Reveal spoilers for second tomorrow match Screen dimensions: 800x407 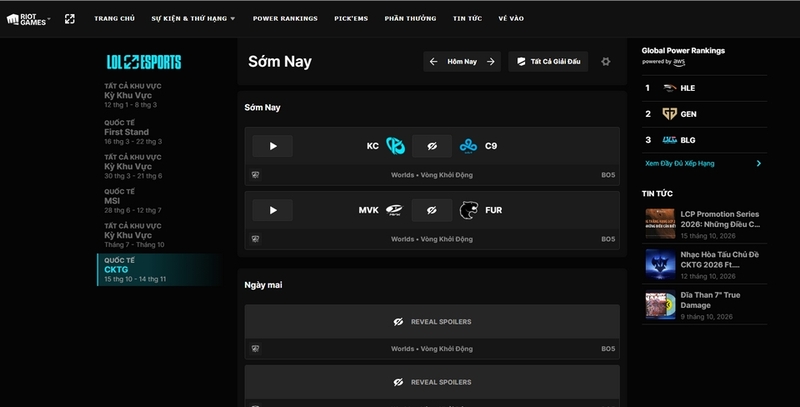tap(432, 382)
